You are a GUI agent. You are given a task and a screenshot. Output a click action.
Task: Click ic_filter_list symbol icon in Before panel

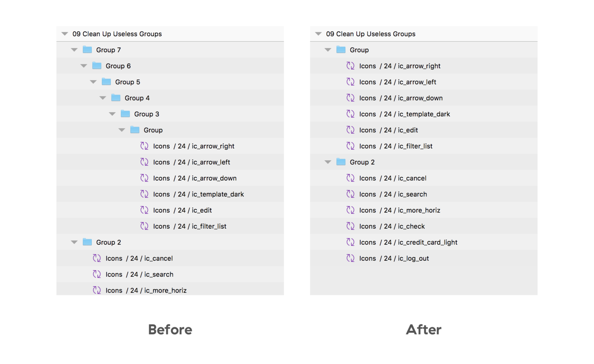[144, 226]
